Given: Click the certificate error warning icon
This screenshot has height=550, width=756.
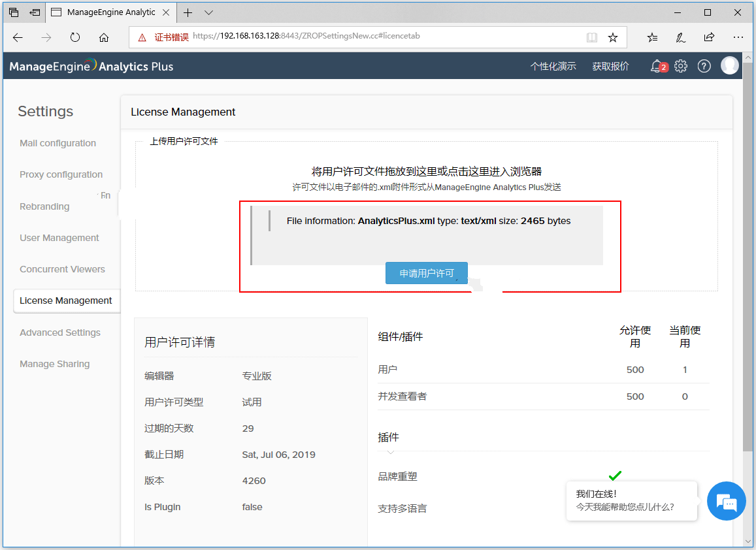Looking at the screenshot, I should (x=142, y=38).
